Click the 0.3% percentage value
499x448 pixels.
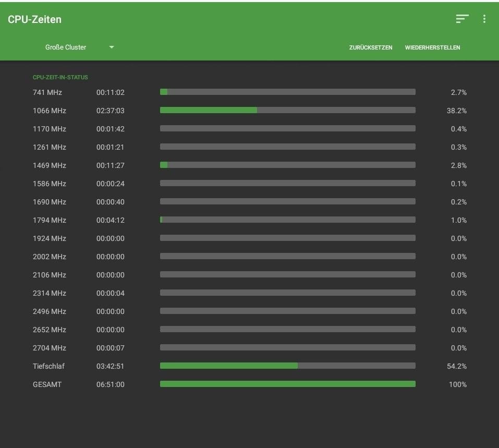point(458,147)
